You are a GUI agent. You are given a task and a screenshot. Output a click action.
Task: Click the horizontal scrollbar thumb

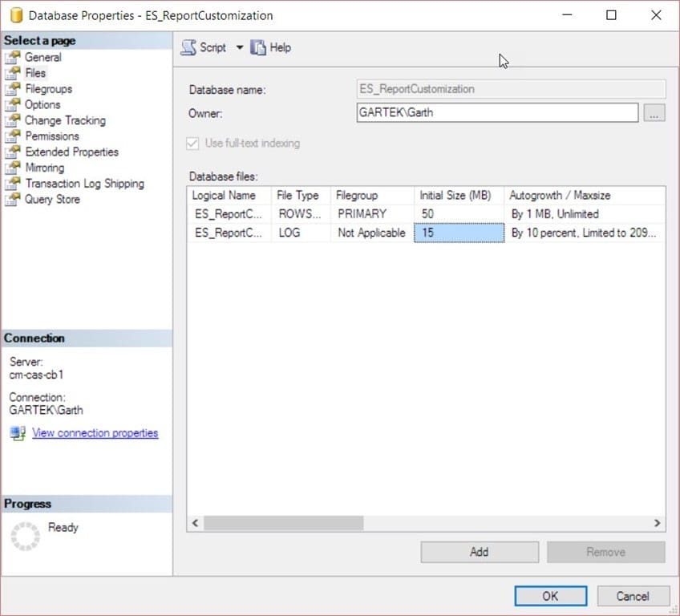coord(284,523)
